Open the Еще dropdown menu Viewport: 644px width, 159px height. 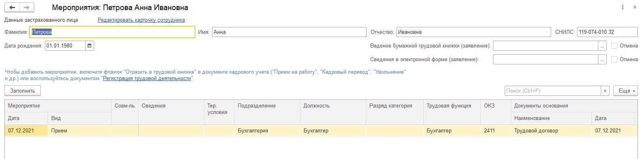[625, 91]
